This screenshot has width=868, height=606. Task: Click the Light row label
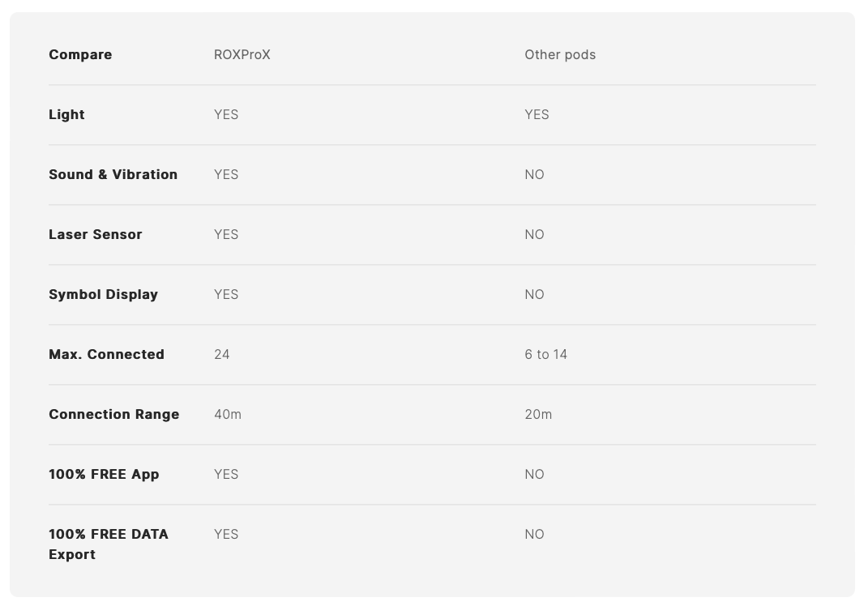point(66,114)
